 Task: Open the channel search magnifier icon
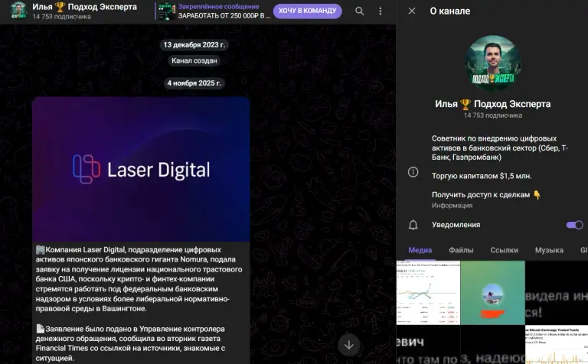point(359,11)
